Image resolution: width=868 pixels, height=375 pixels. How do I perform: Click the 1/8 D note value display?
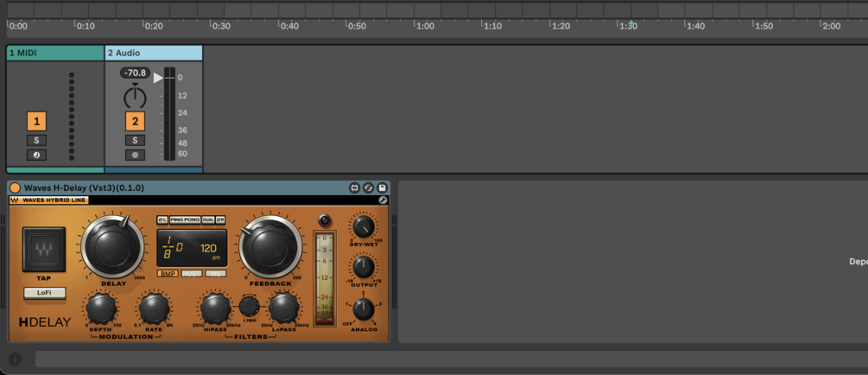173,249
